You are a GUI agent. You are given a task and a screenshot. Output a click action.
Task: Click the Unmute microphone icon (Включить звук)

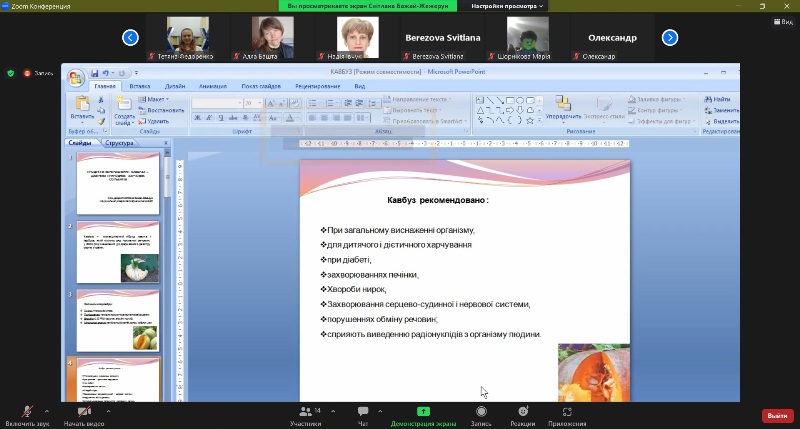(x=25, y=412)
